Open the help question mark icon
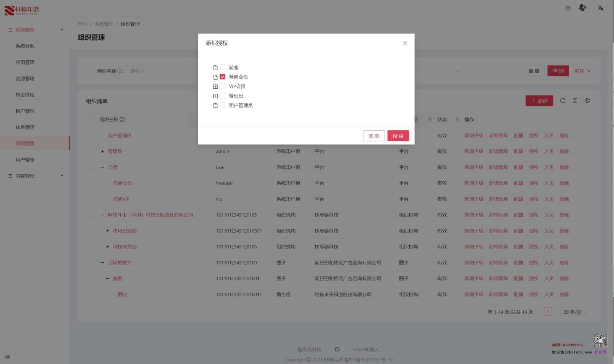This screenshot has height=364, width=614. click(568, 8)
